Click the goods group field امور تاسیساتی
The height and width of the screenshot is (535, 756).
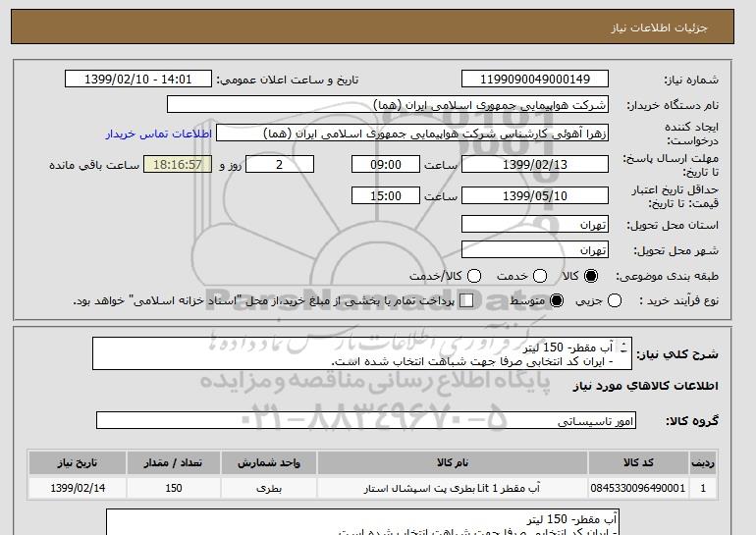tap(366, 420)
